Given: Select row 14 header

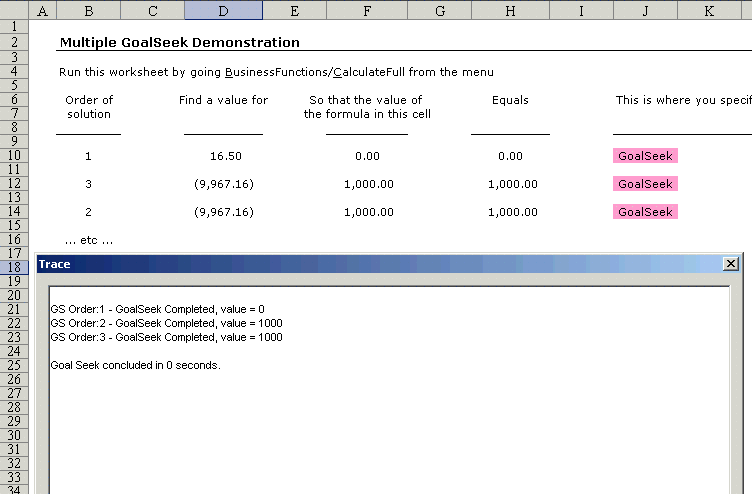Looking at the screenshot, I should 17,212.
